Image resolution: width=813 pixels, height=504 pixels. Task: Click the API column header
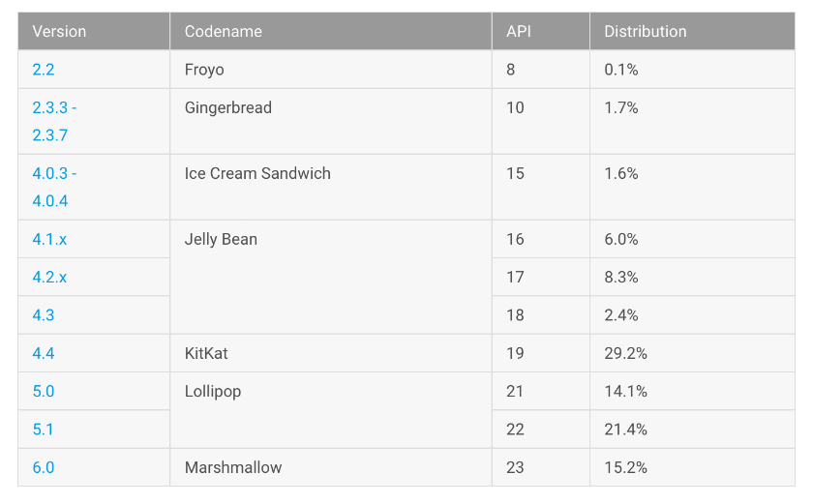click(519, 31)
